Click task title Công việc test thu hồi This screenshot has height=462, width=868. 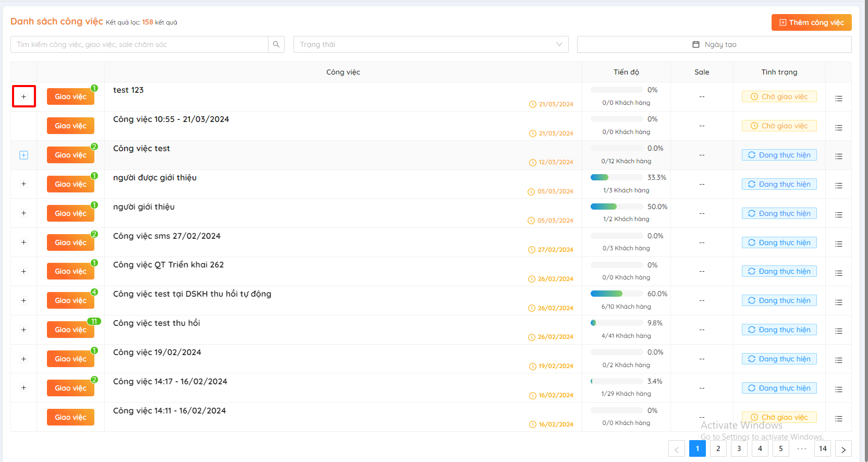pyautogui.click(x=156, y=323)
